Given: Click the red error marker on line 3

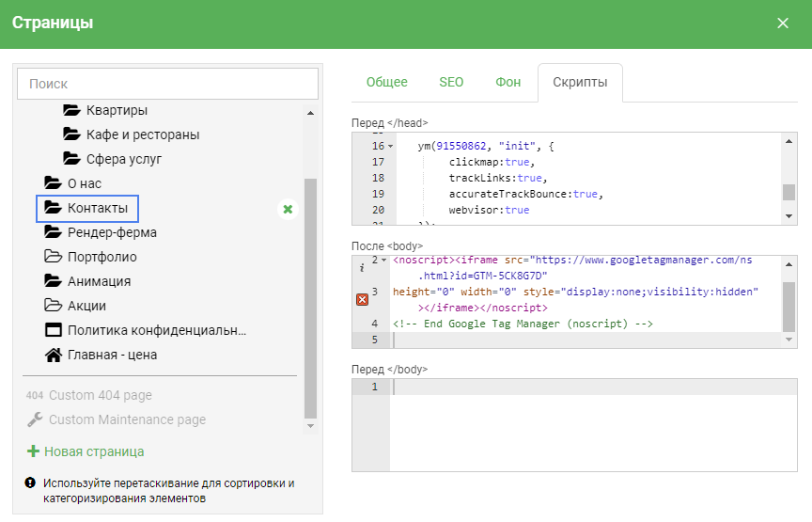Looking at the screenshot, I should (362, 299).
